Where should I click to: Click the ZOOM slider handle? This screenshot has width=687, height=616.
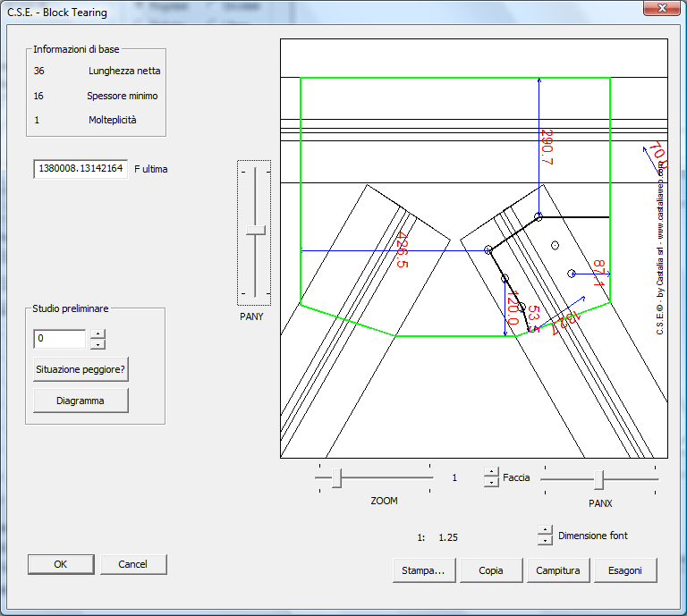tap(336, 478)
